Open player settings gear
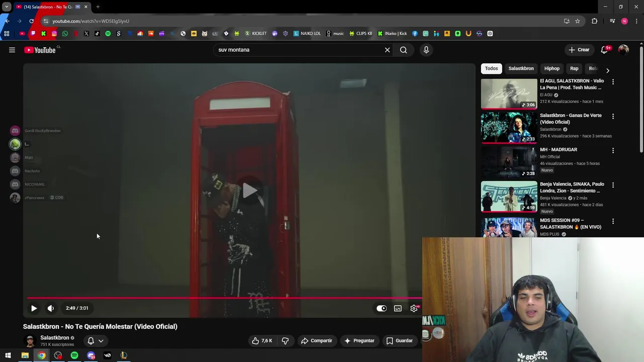The height and width of the screenshot is (362, 644). pos(414,308)
